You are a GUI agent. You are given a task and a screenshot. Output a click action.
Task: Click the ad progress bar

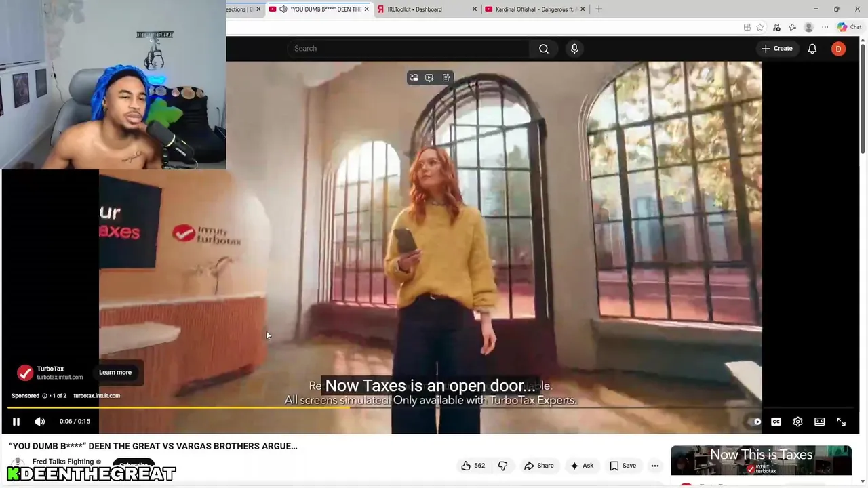433,407
